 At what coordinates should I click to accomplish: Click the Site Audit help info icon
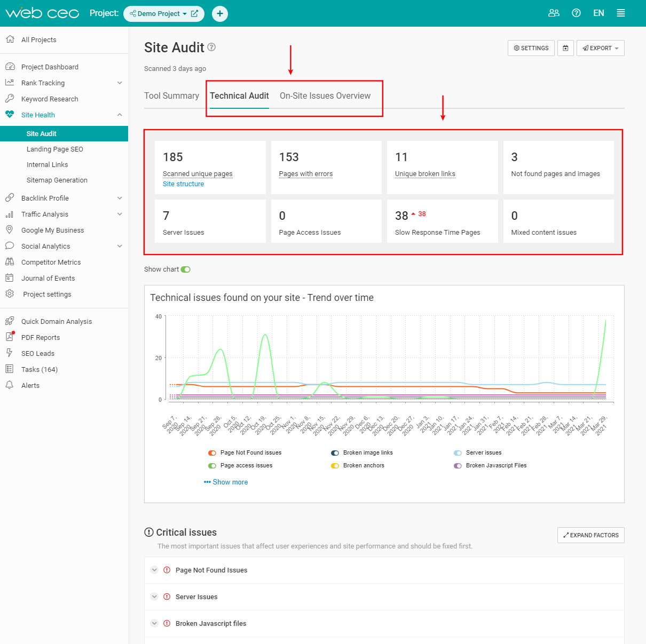(x=211, y=47)
